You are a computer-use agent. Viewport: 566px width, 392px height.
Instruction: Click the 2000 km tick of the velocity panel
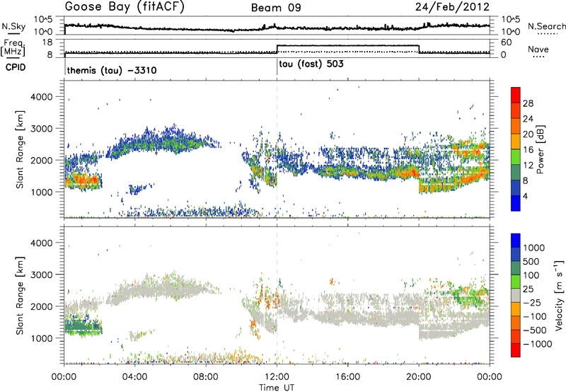[x=41, y=306]
